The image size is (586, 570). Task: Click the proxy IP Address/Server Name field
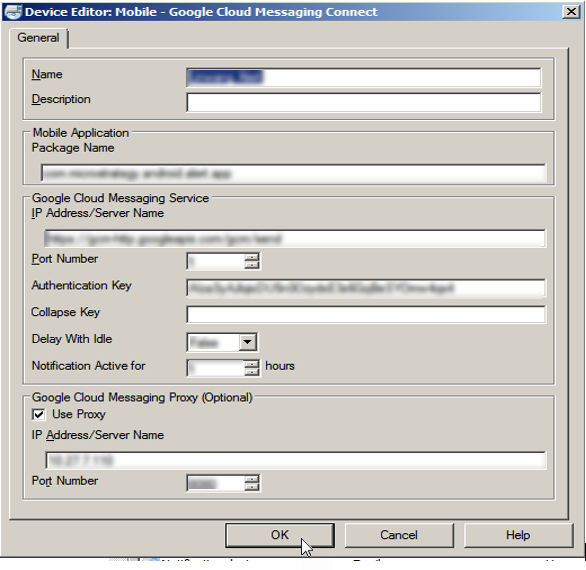pyautogui.click(x=295, y=460)
